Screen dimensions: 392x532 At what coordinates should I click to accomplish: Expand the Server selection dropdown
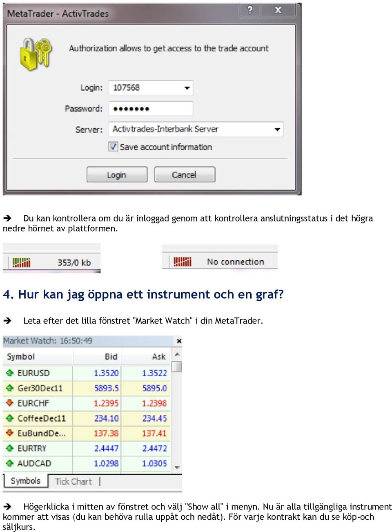277,130
